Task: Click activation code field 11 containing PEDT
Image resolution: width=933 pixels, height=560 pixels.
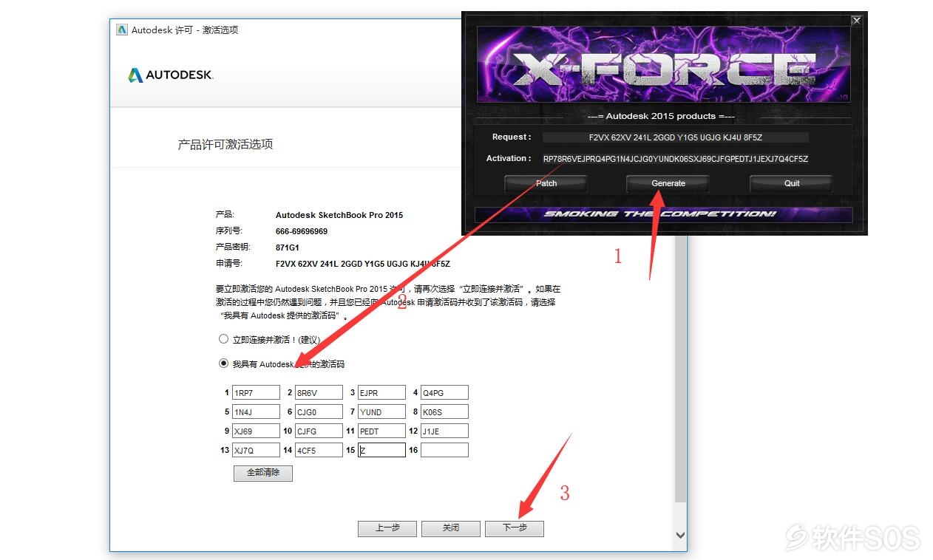Action: [x=381, y=431]
